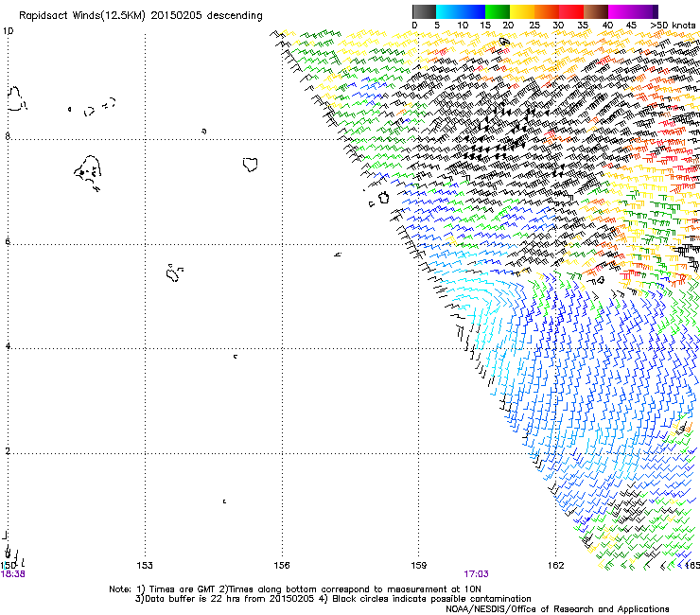Click the '6' latitude axis label
Image resolution: width=700 pixels, height=615 pixels.
tap(8, 241)
